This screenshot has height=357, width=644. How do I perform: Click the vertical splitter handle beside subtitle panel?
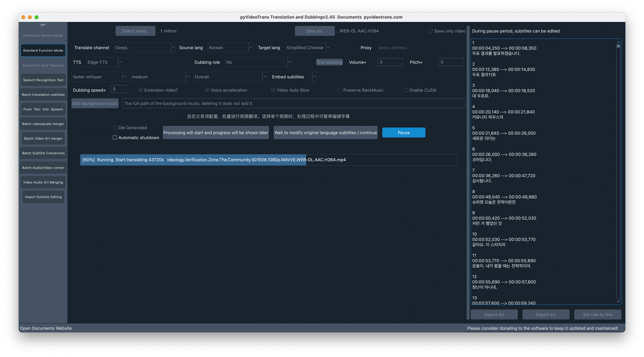[468, 173]
